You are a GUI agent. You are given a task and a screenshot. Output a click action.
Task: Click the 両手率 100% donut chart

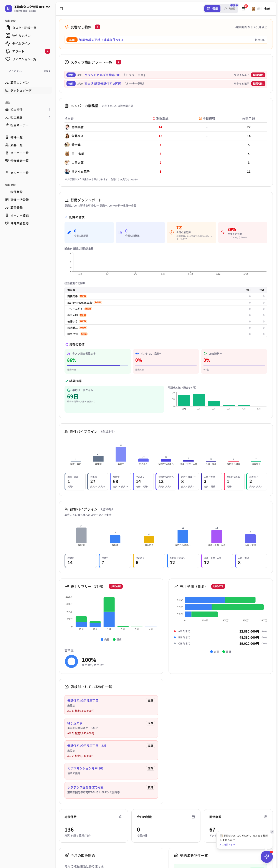pos(71,661)
